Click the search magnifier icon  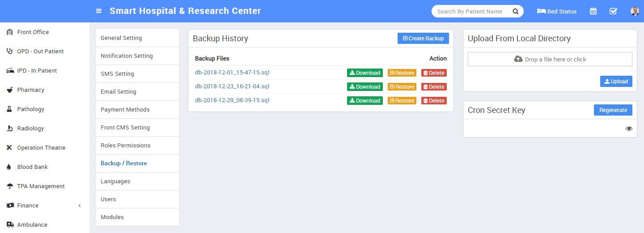tap(516, 11)
